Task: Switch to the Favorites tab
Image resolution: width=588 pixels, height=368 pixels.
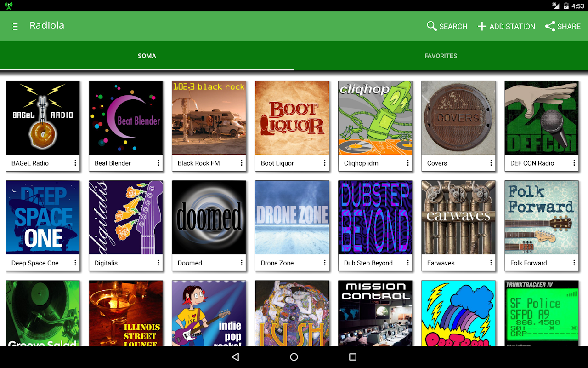Action: (x=441, y=56)
